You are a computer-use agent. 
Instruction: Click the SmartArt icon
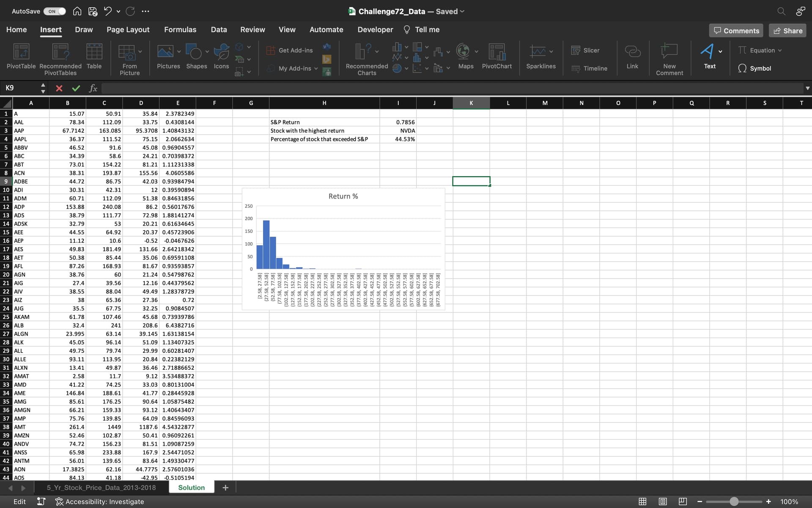[239, 59]
